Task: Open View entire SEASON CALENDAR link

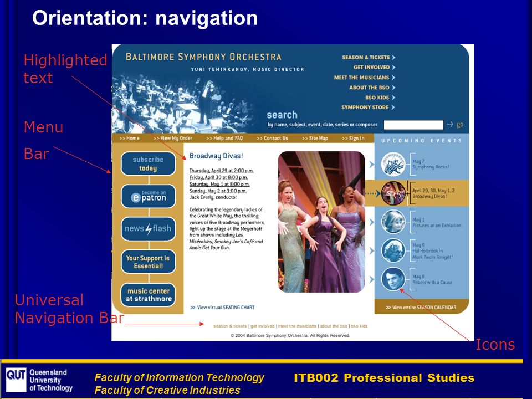Action: 421,308
